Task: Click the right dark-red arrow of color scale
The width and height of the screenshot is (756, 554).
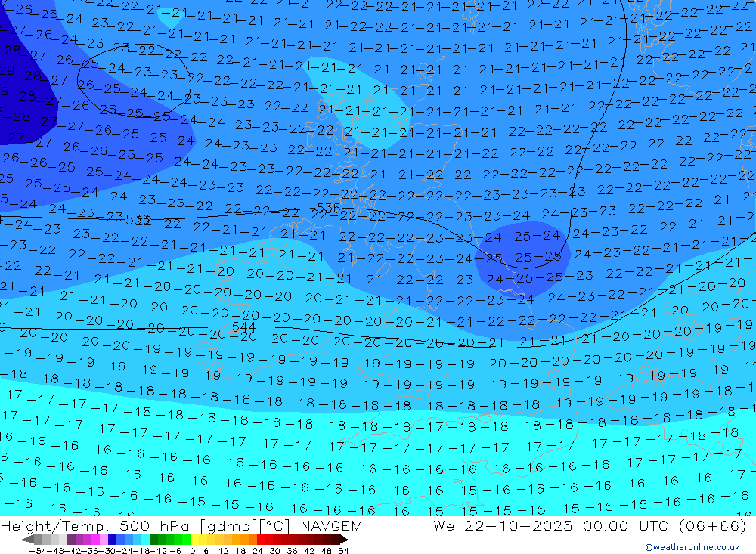Action: pyautogui.click(x=344, y=539)
